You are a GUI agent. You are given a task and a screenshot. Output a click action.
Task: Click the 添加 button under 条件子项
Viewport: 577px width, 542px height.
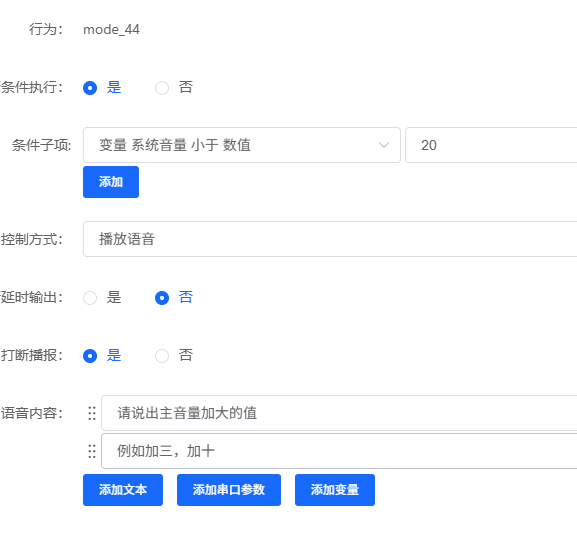pyautogui.click(x=111, y=182)
